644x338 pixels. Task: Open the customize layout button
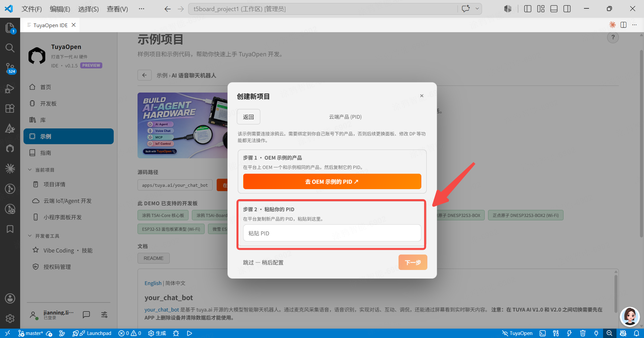pos(541,9)
